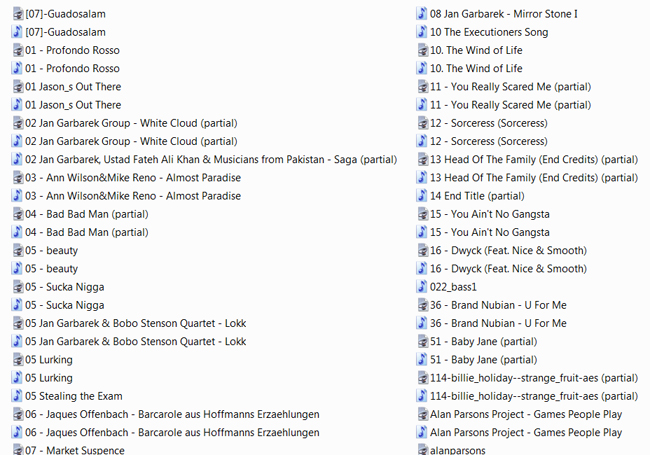Click gray icon of 06 - Jaques Offenbach Barcarole
This screenshot has height=455, width=650.
pos(17,415)
